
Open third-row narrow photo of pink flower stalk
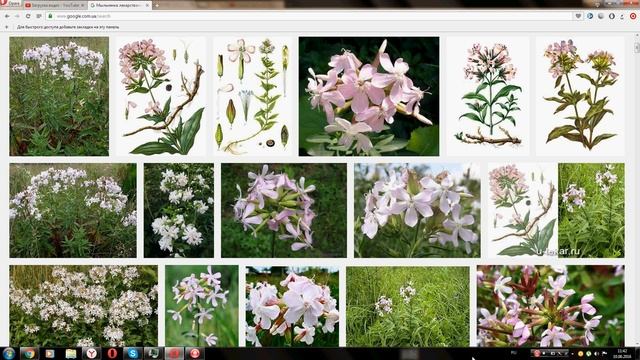pyautogui.click(x=202, y=306)
